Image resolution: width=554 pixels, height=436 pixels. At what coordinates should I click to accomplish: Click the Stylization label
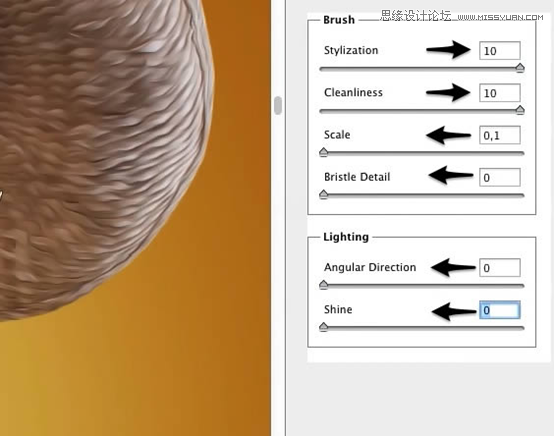coord(351,50)
